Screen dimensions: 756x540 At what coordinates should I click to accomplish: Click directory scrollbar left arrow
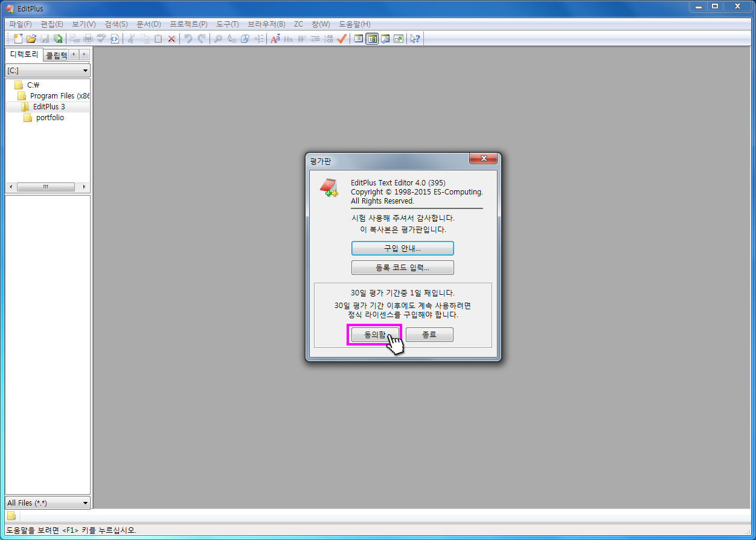coord(11,187)
